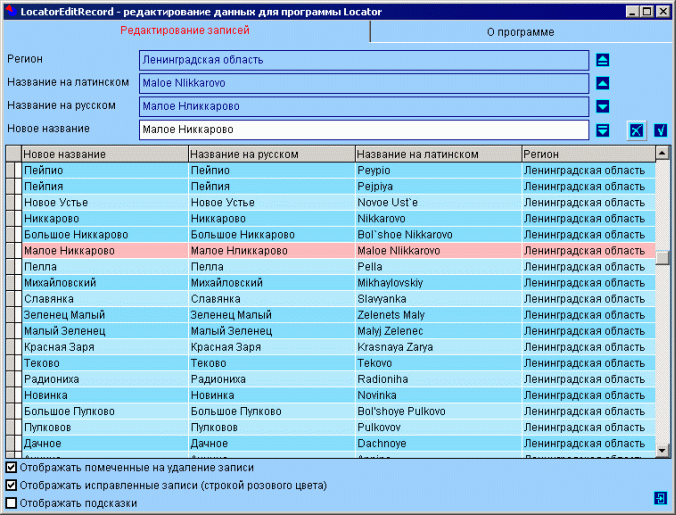This screenshot has width=676, height=515.
Task: Go to the previous record arrow
Action: point(602,83)
